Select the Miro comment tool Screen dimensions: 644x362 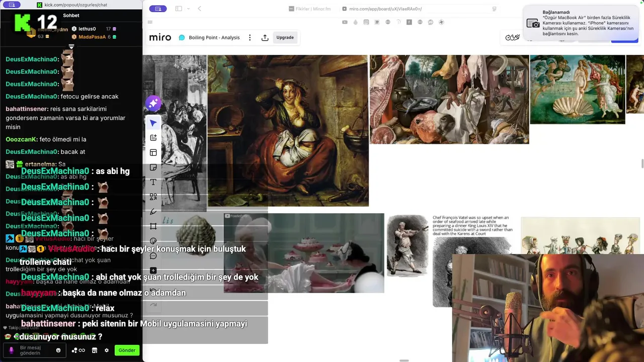(x=153, y=256)
